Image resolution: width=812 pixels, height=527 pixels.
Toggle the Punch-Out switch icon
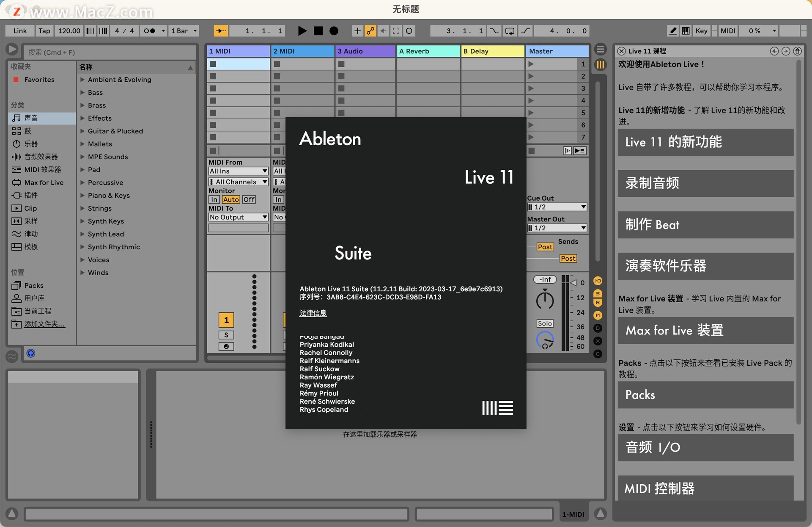(525, 31)
